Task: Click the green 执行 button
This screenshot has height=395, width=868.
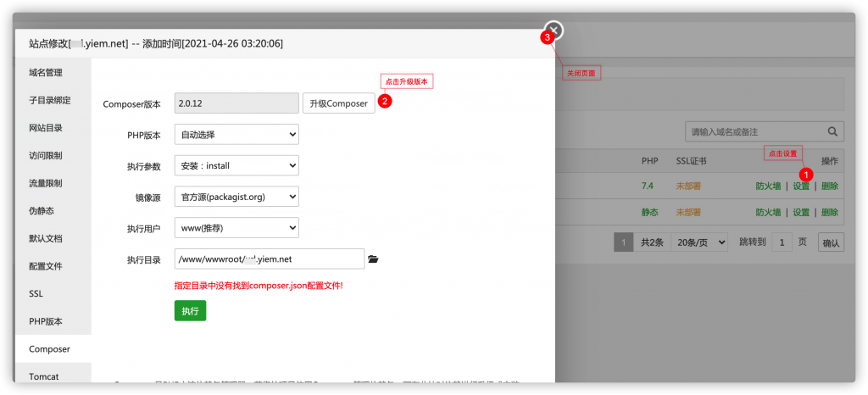Action: [190, 311]
